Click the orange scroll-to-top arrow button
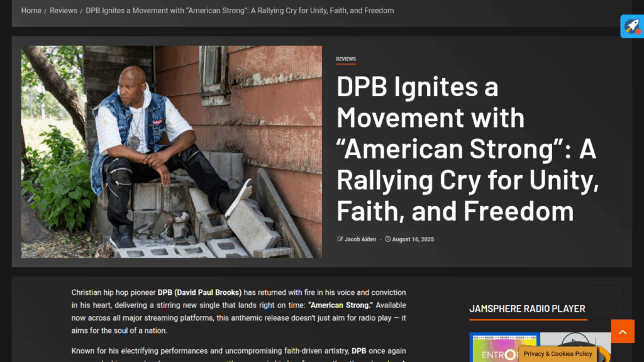Screen dimensions: 644x362 tap(623, 331)
